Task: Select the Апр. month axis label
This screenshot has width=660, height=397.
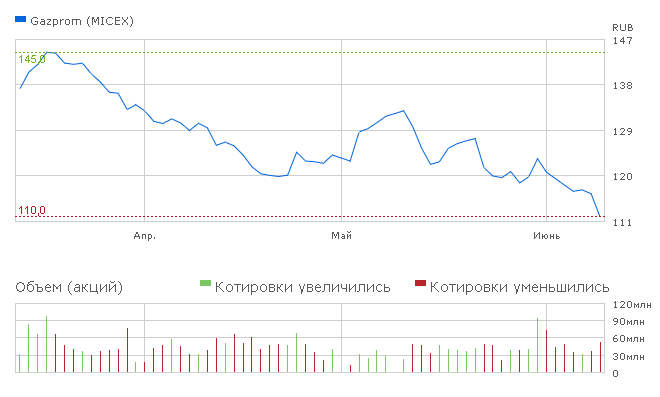Action: (144, 236)
